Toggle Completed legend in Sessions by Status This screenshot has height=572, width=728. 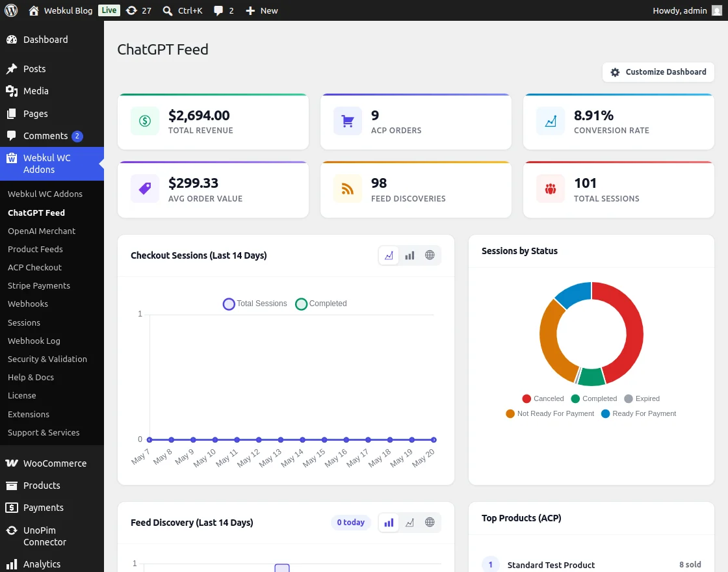(594, 399)
